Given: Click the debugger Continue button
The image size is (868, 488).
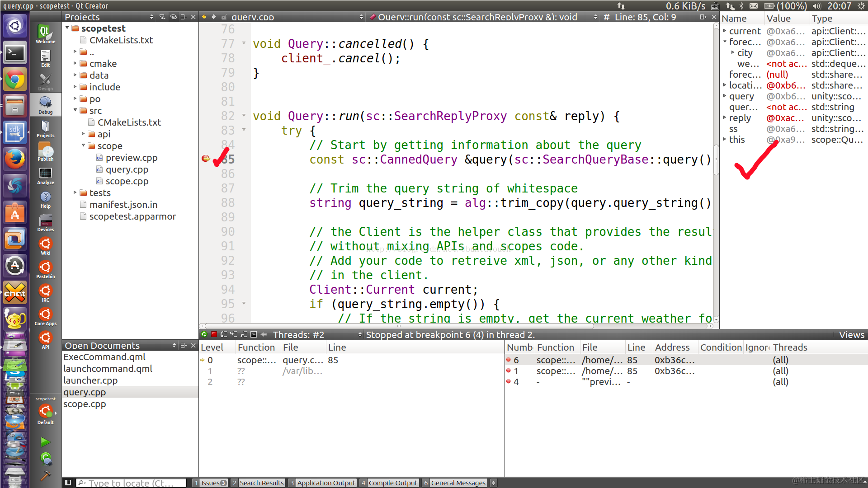Looking at the screenshot, I should [x=204, y=334].
